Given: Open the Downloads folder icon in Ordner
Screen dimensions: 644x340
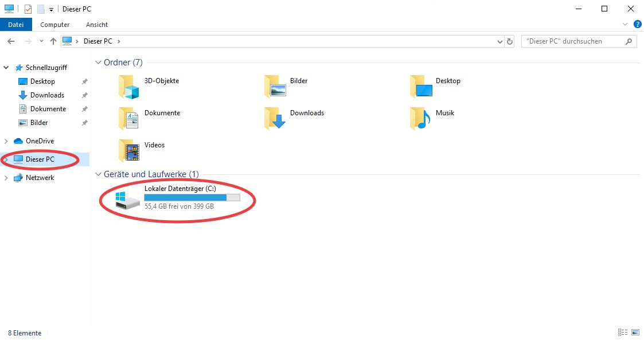Looking at the screenshot, I should 275,119.
